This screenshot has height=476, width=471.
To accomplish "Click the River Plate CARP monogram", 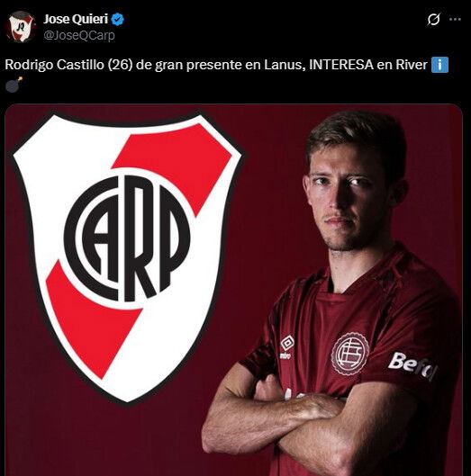I will (x=127, y=238).
